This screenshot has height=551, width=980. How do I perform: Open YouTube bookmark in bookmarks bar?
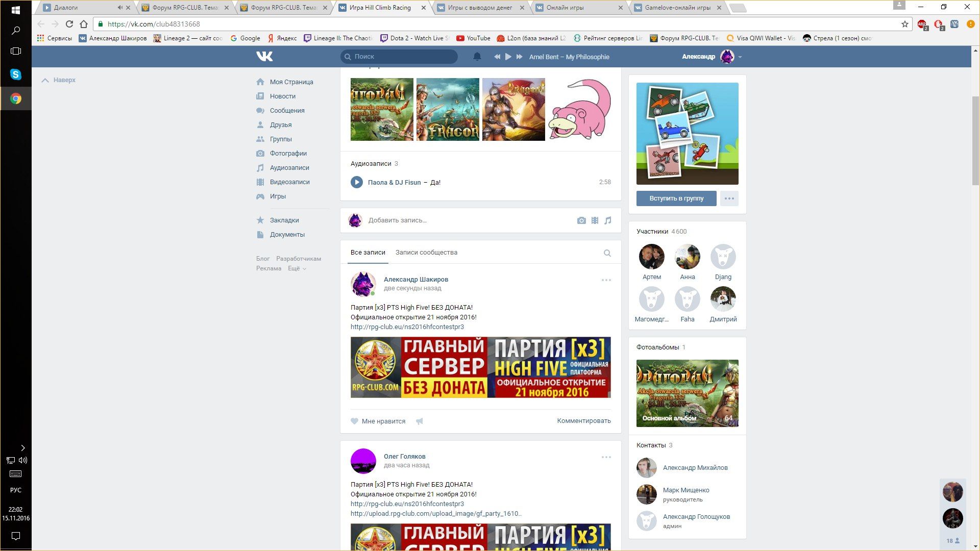(x=473, y=38)
